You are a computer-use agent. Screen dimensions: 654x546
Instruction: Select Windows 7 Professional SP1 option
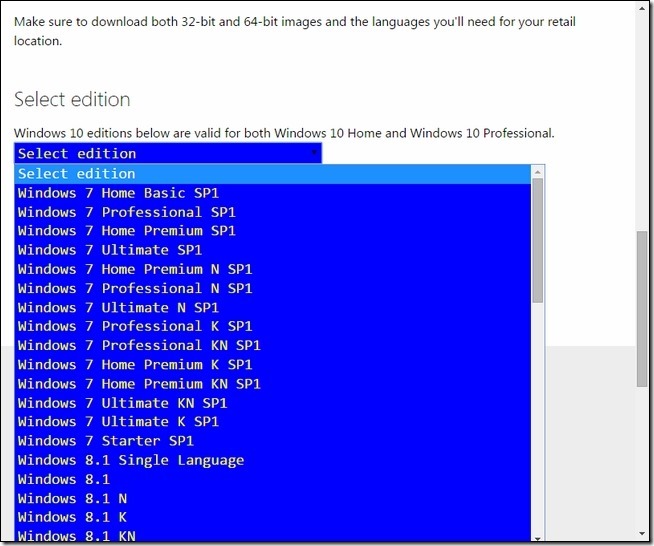pos(273,212)
